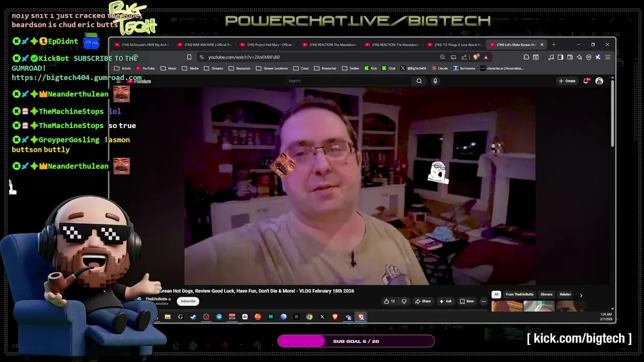
Task: Click the Brave Rewards triangle icon
Action: (486, 57)
